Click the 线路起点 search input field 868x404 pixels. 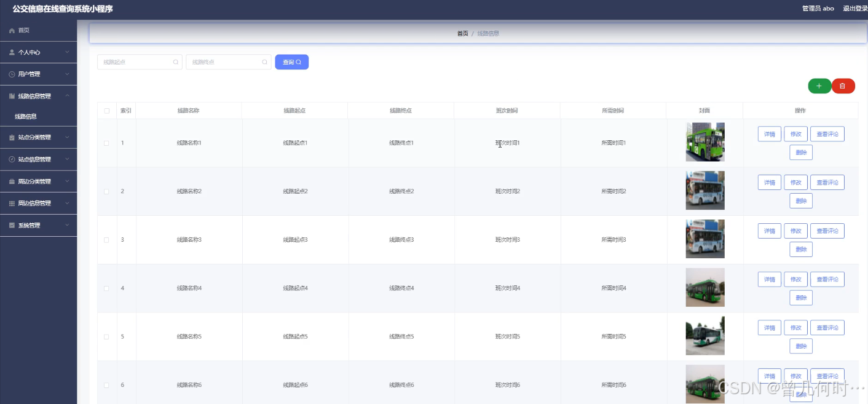140,62
